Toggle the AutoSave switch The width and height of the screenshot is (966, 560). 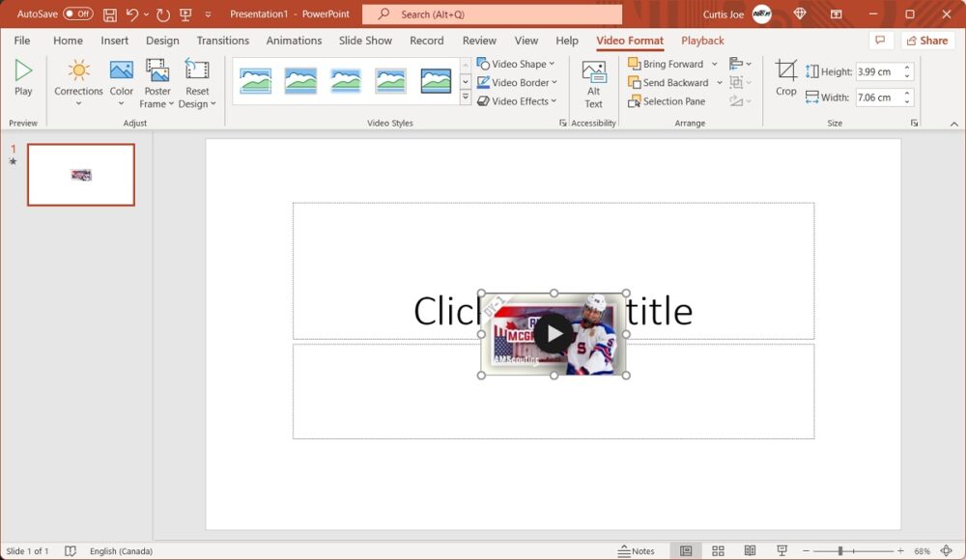(78, 14)
